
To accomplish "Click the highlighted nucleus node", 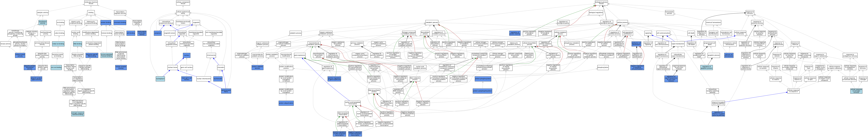I will pos(187,55).
